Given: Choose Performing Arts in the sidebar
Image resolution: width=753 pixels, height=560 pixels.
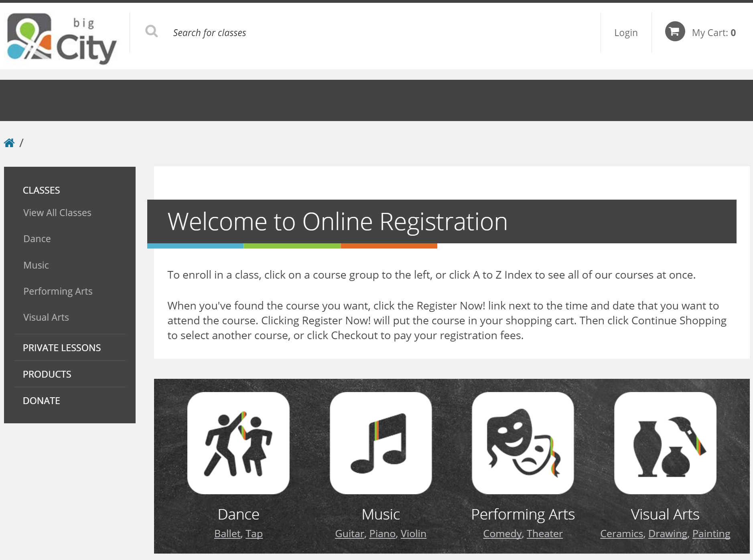Looking at the screenshot, I should point(58,291).
